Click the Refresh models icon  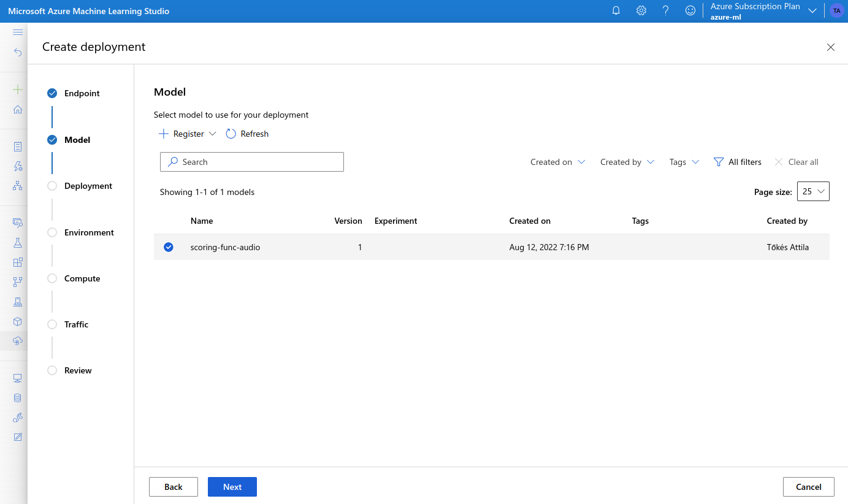(231, 134)
